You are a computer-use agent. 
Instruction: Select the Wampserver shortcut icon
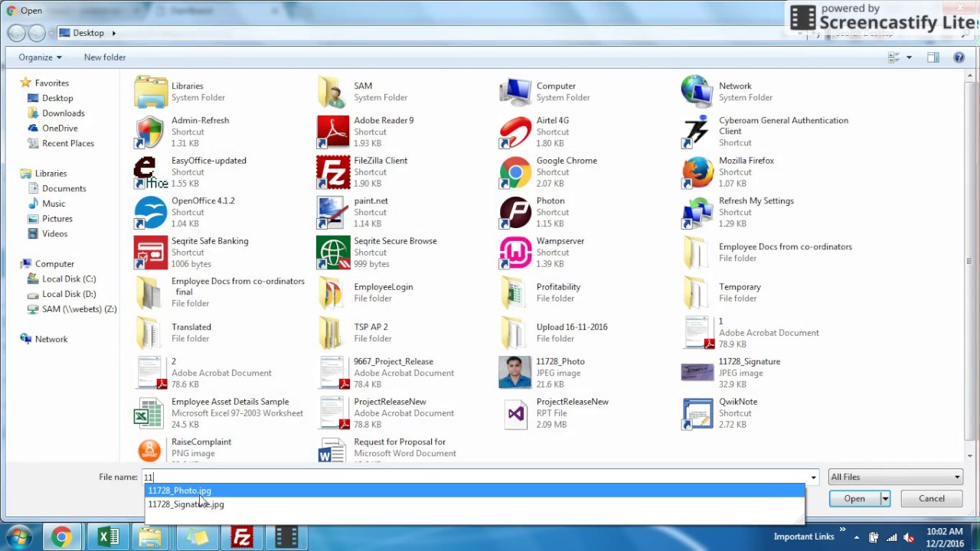[515, 253]
